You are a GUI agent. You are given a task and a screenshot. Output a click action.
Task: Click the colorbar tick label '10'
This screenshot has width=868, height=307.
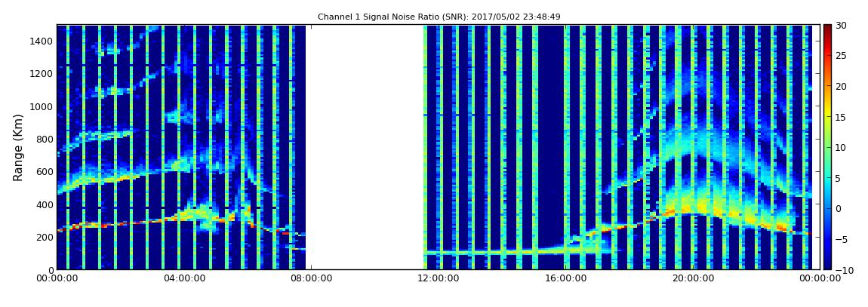841,147
